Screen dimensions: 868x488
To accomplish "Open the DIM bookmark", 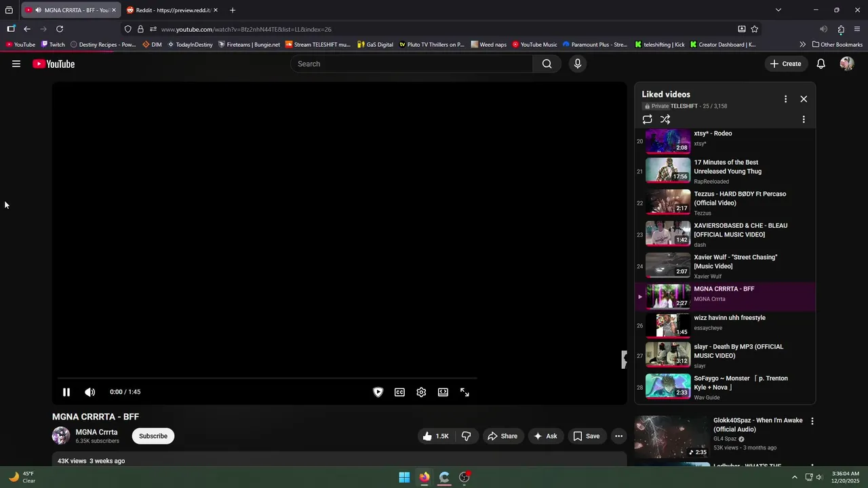I will 153,45.
